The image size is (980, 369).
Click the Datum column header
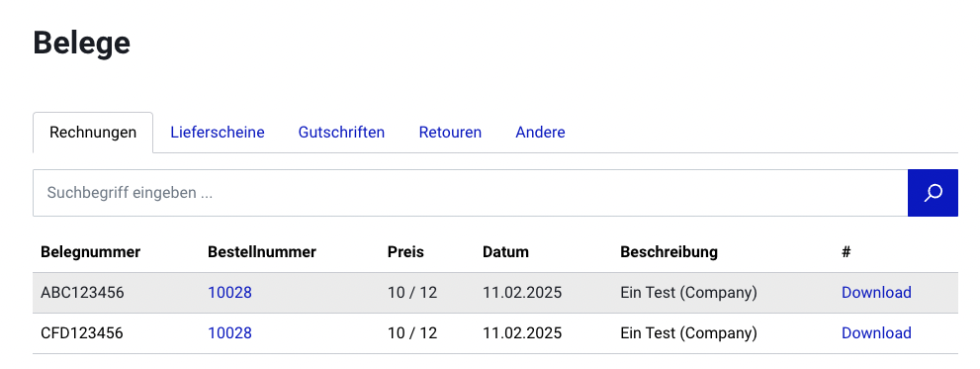505,252
